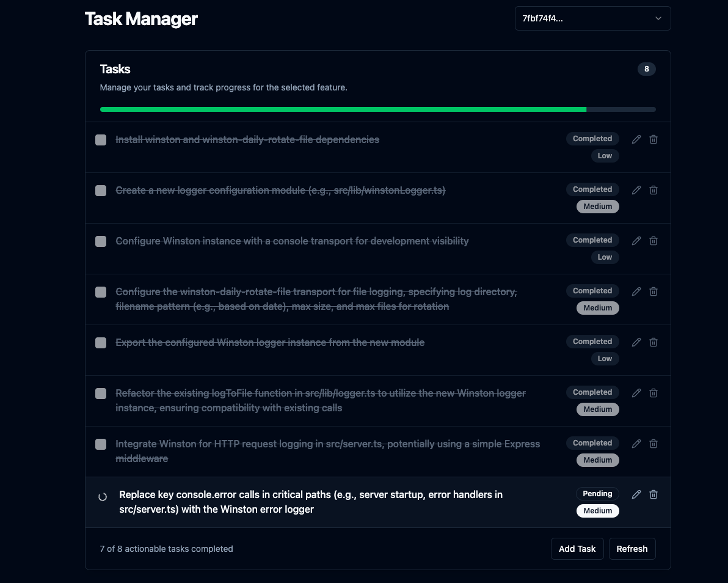This screenshot has width=728, height=583.
Task: Select the Completed badge on the first task
Action: pos(592,139)
